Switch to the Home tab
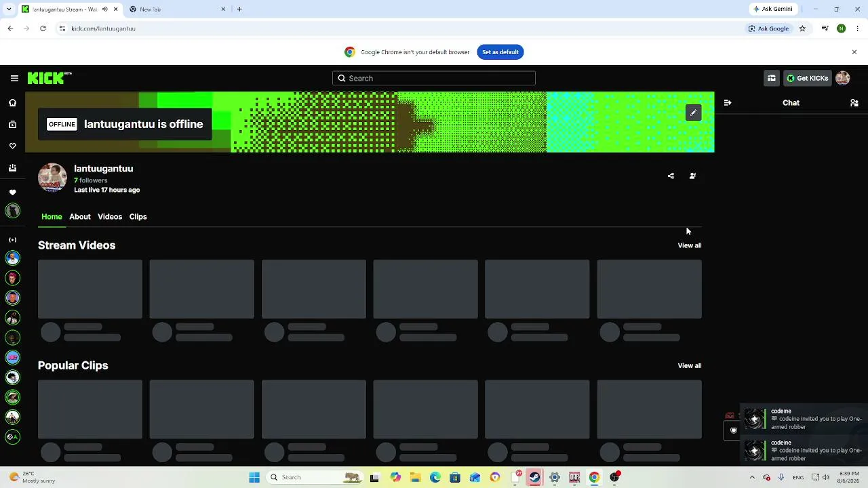The height and width of the screenshot is (488, 868). click(x=52, y=217)
